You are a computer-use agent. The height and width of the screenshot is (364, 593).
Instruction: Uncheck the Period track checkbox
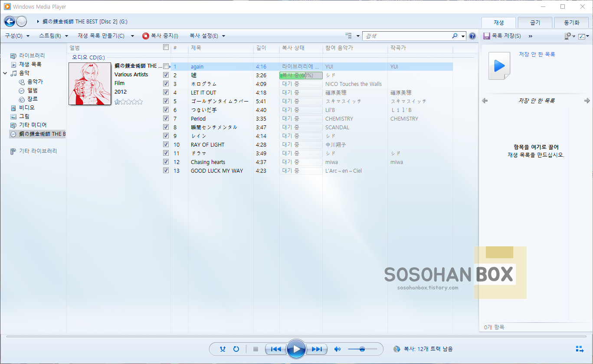coord(166,118)
